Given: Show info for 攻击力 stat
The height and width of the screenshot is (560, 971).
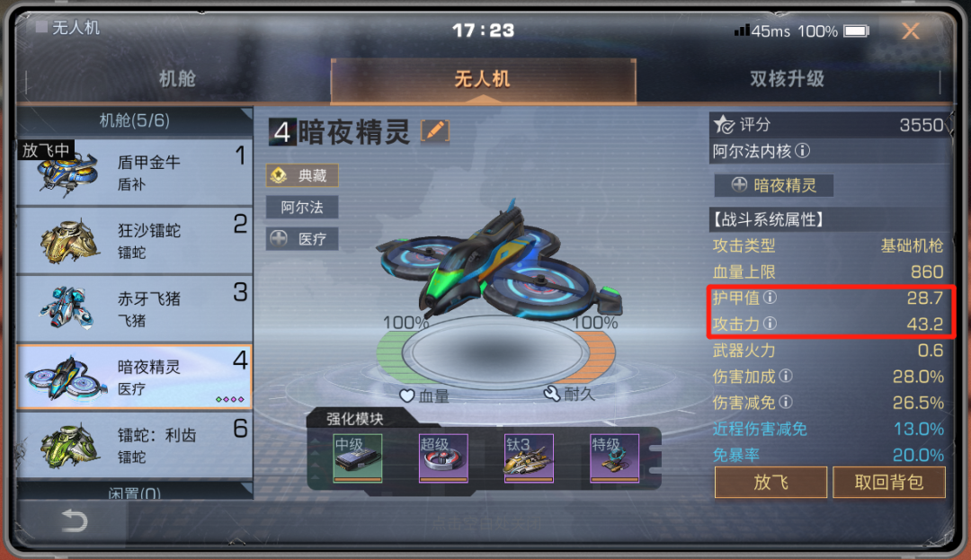Looking at the screenshot, I should click(x=770, y=324).
